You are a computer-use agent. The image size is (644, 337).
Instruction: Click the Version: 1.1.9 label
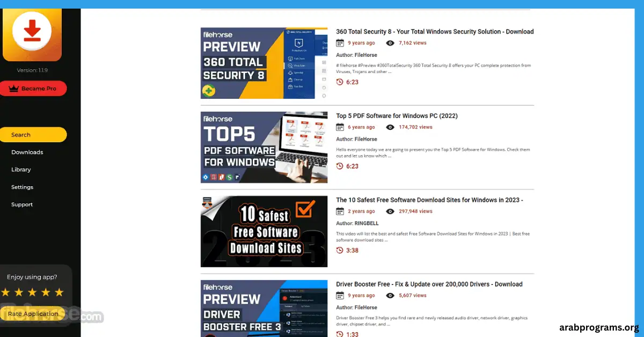(32, 70)
